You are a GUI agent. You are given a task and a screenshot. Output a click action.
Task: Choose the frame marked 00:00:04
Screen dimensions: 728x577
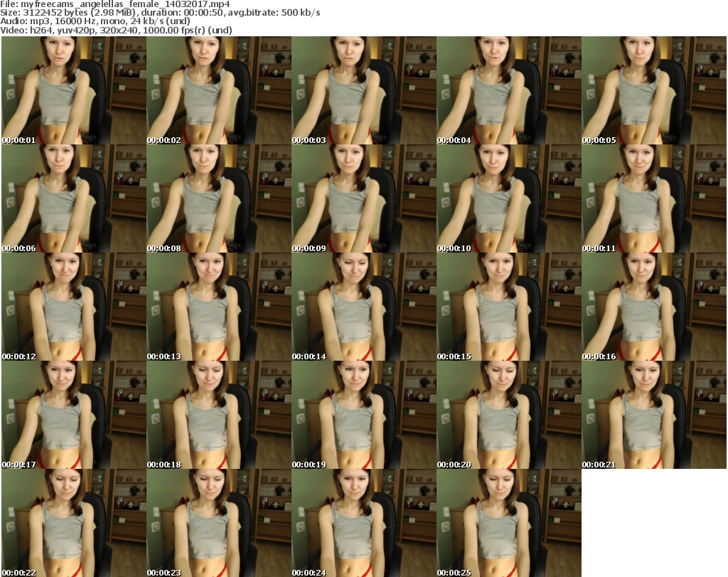(509, 90)
